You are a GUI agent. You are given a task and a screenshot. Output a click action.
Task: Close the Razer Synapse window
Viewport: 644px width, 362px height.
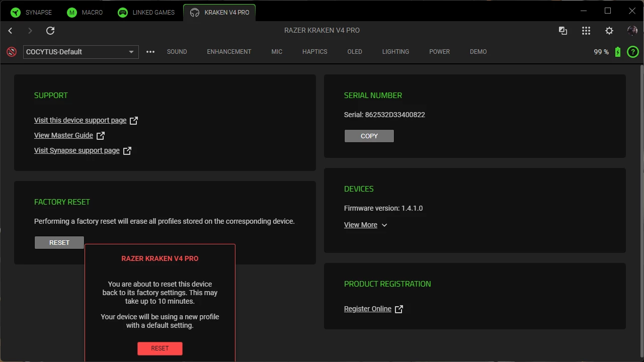pyautogui.click(x=632, y=11)
